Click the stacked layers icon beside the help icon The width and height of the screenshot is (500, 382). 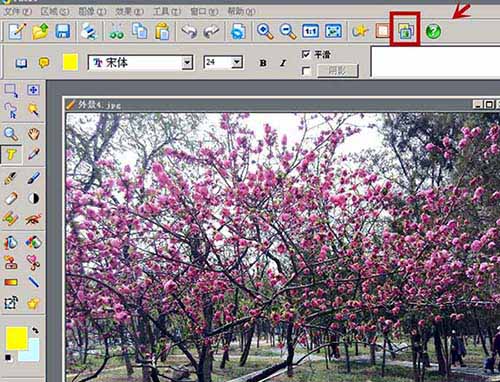pyautogui.click(x=406, y=31)
